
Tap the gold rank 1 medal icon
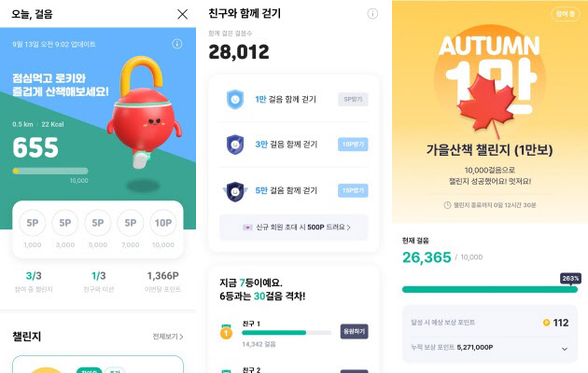coord(226,332)
